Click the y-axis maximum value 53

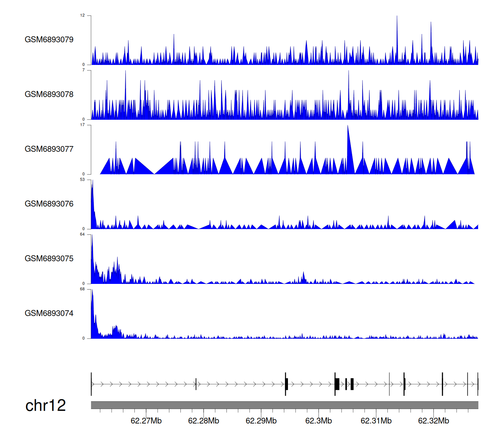click(x=82, y=180)
